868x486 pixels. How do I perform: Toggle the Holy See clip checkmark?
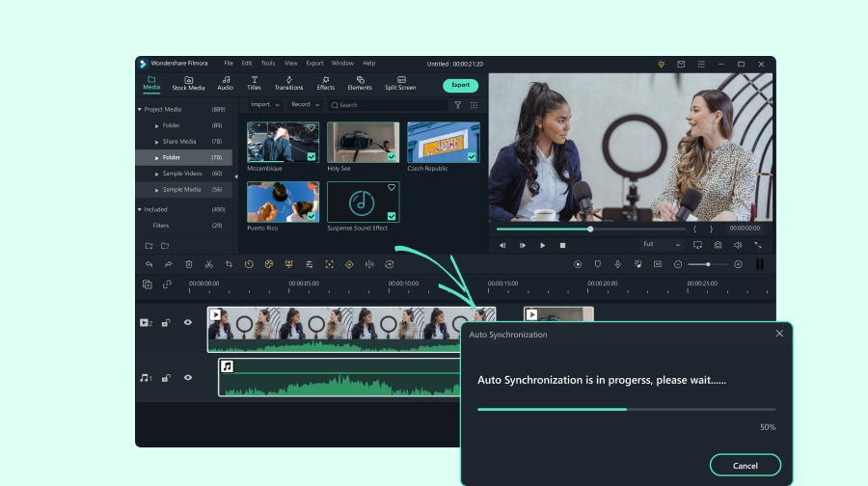392,156
